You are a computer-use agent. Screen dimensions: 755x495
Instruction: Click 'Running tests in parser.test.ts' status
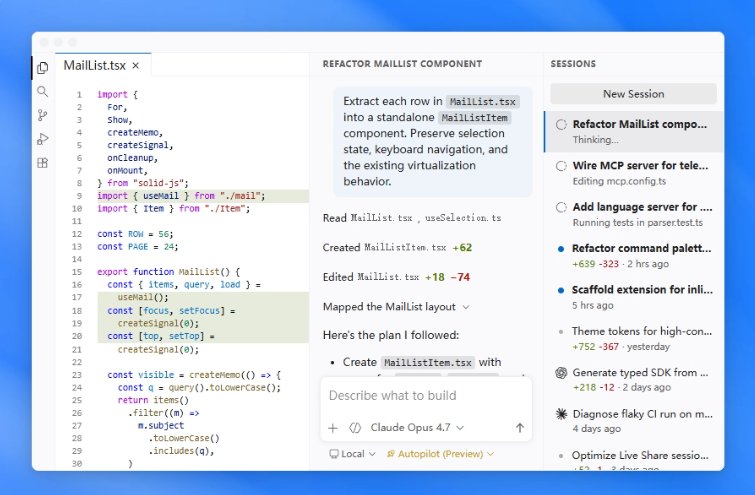[x=638, y=223]
